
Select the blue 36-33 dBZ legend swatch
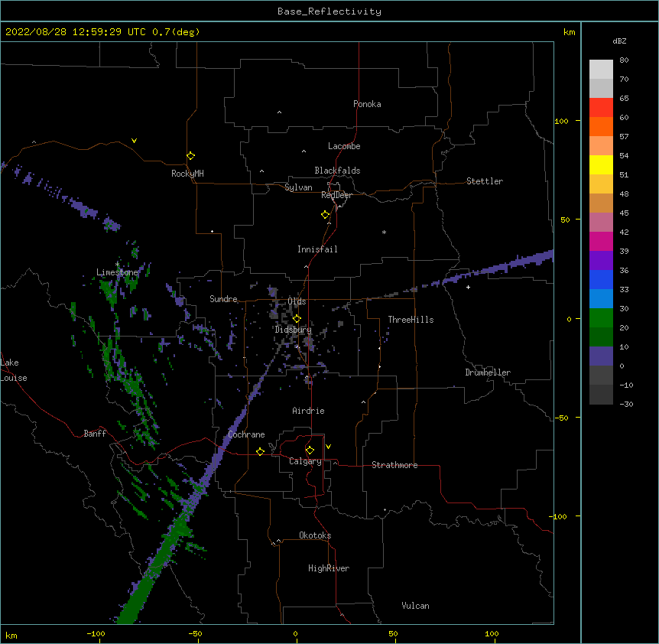click(601, 279)
